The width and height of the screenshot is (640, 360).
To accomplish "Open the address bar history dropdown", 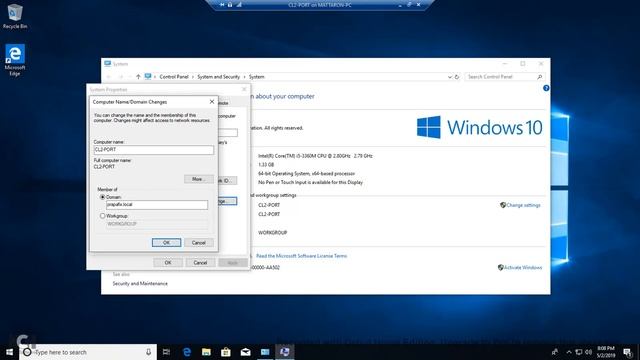I will (x=449, y=77).
